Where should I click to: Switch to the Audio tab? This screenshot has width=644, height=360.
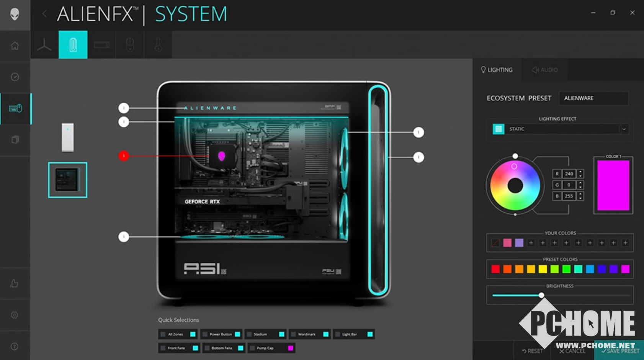544,70
